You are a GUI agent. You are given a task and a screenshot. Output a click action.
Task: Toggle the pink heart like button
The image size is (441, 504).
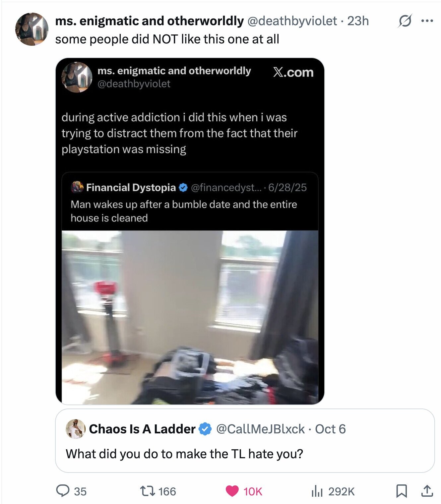[232, 491]
